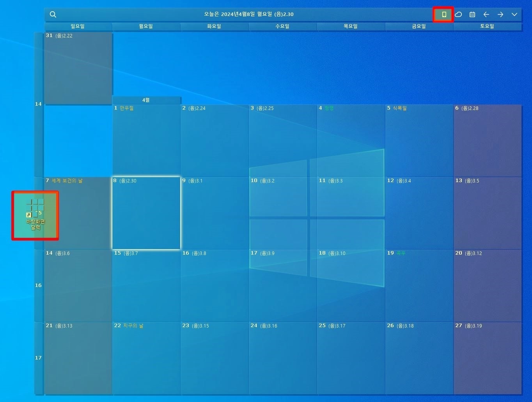Click the 4월 month label
The width and height of the screenshot is (532, 402).
coord(146,100)
